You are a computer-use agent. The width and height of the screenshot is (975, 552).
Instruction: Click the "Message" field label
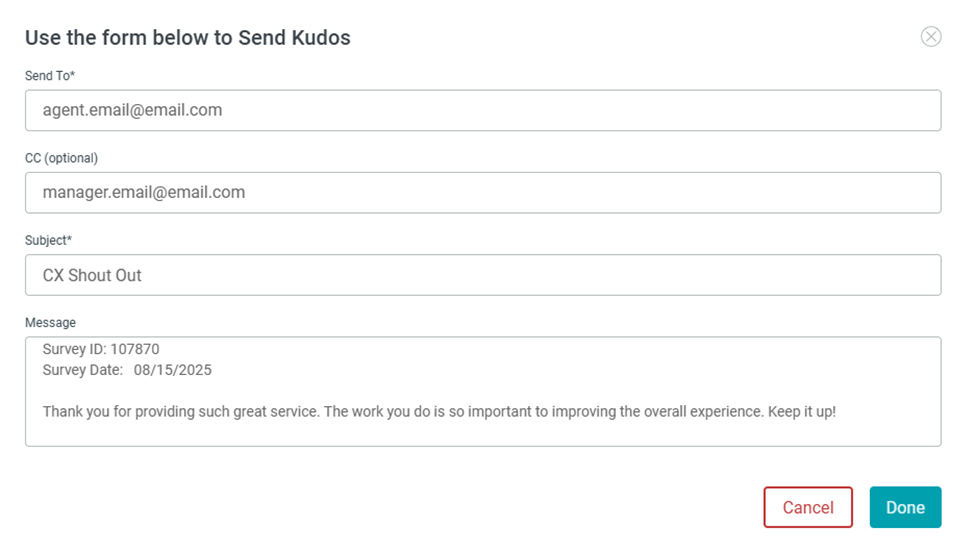50,322
